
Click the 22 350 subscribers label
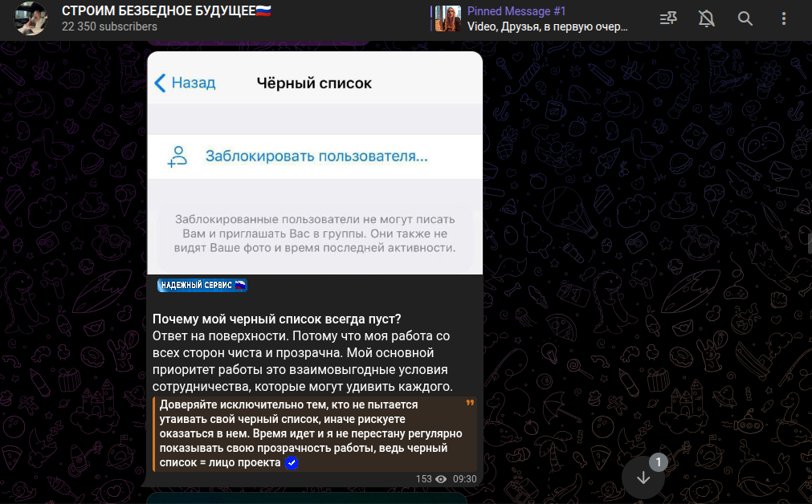pos(91,26)
